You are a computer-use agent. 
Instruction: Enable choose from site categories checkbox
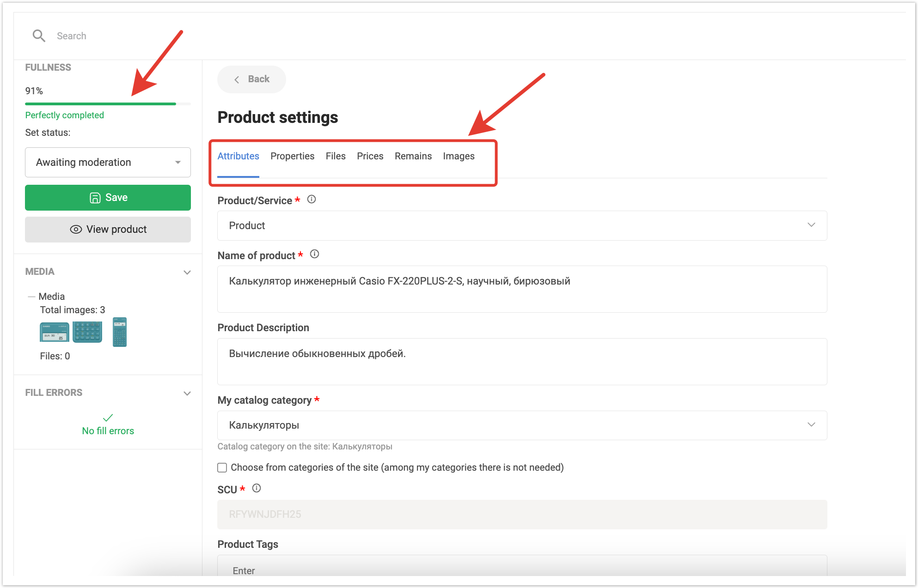[222, 467]
